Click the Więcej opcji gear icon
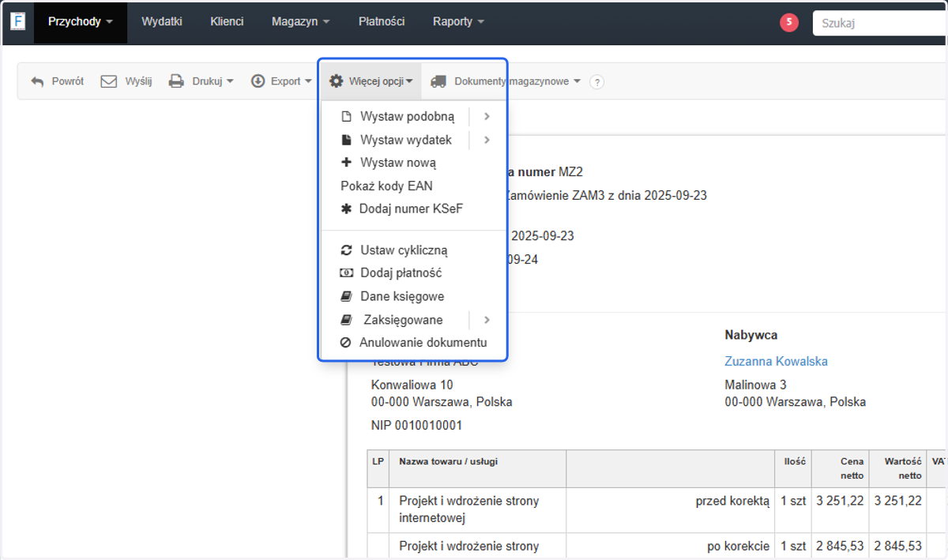Screen dimensions: 948x560 pyautogui.click(x=337, y=81)
